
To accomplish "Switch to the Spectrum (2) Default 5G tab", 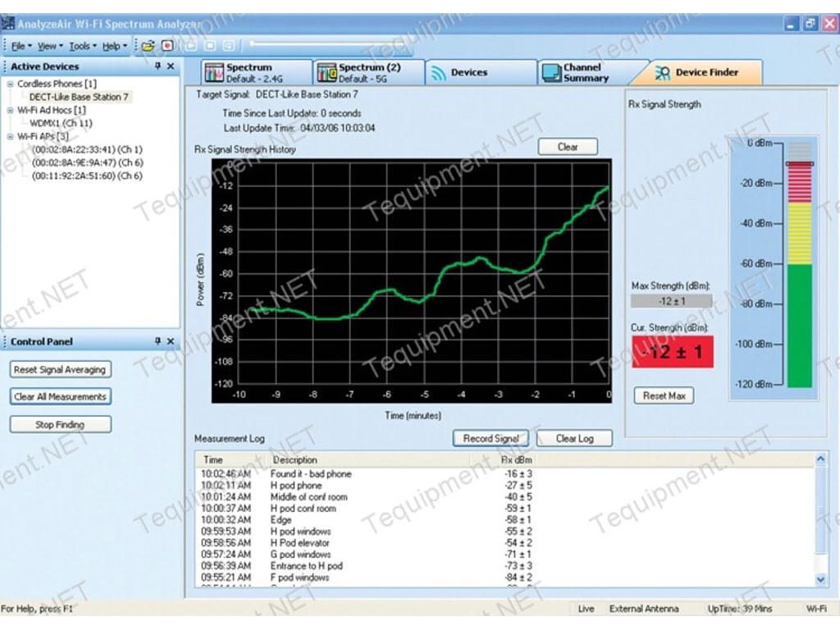I will 369,72.
